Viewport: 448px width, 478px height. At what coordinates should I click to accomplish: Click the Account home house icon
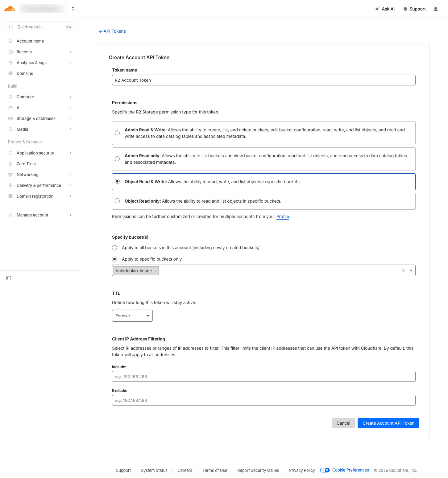click(x=10, y=41)
